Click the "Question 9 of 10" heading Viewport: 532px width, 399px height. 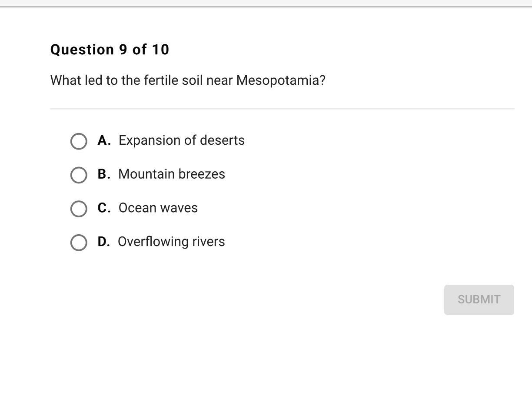[110, 50]
